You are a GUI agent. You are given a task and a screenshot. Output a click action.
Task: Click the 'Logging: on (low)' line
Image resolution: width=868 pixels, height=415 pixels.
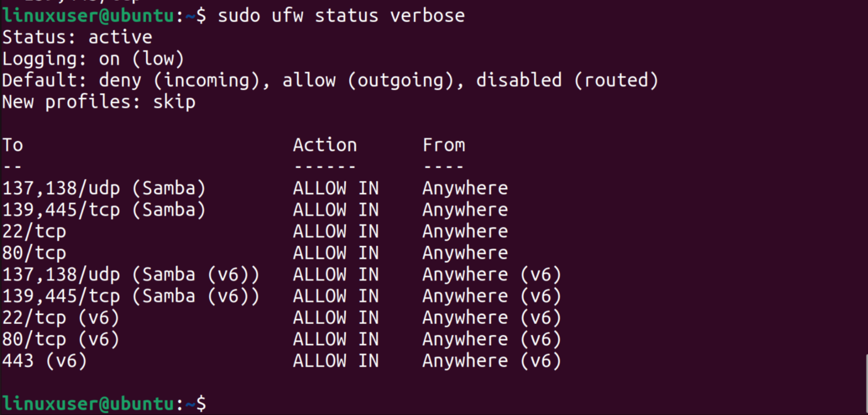tap(93, 59)
